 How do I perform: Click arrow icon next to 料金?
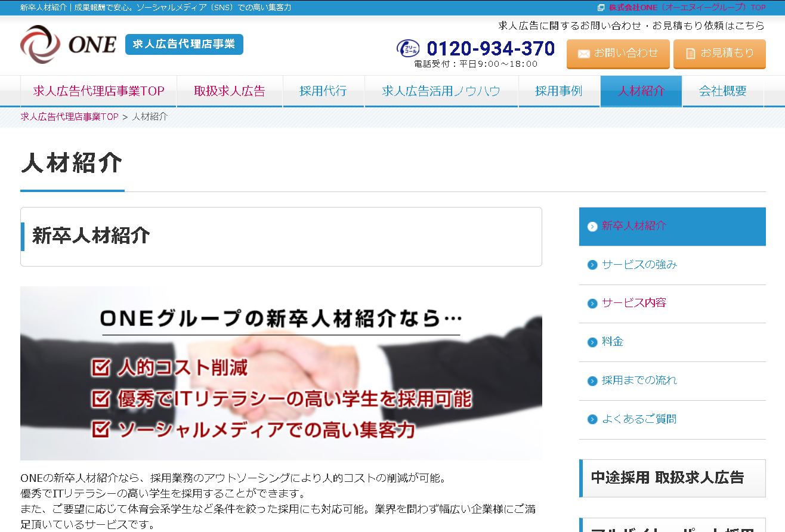point(592,342)
